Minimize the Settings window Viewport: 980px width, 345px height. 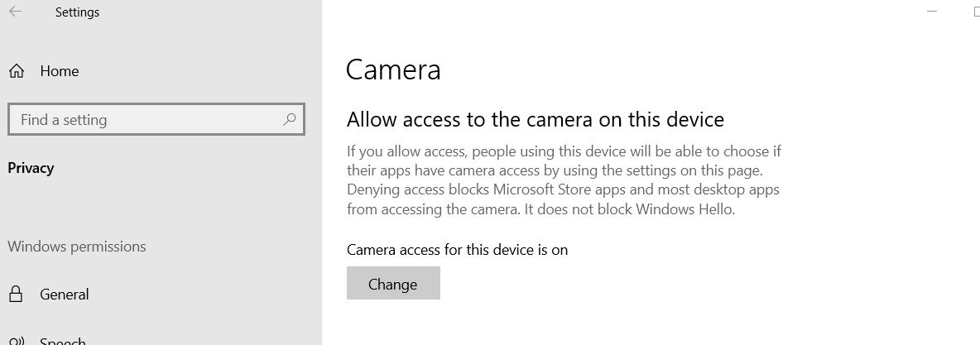coord(932,12)
